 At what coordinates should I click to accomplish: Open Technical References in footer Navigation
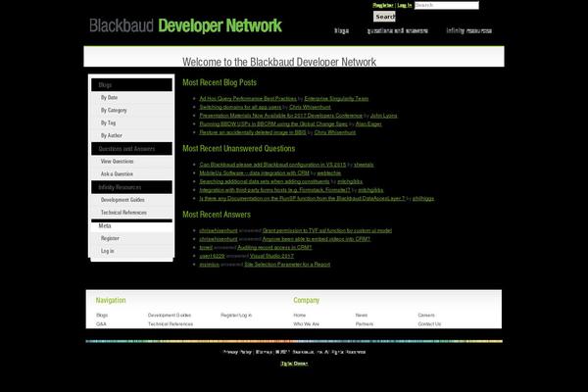[171, 324]
